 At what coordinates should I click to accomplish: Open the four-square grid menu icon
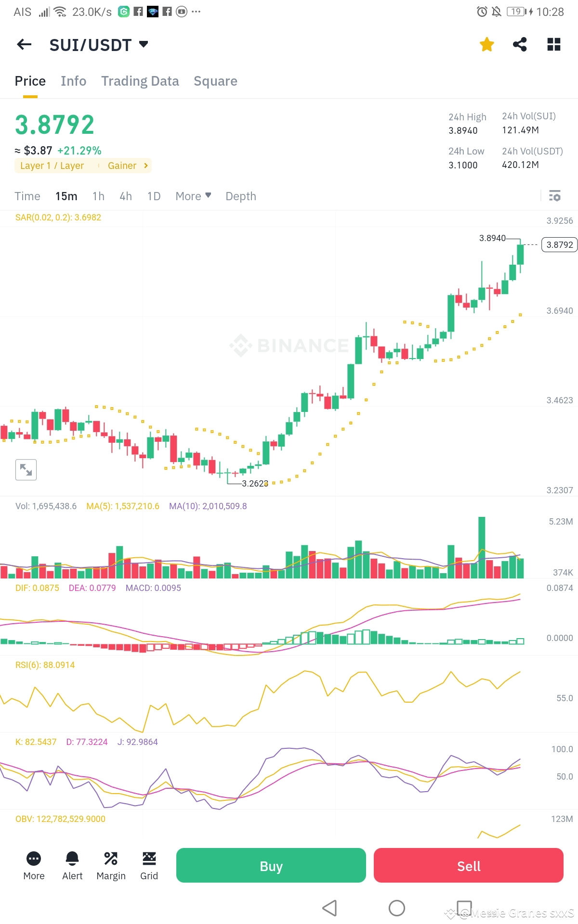554,45
